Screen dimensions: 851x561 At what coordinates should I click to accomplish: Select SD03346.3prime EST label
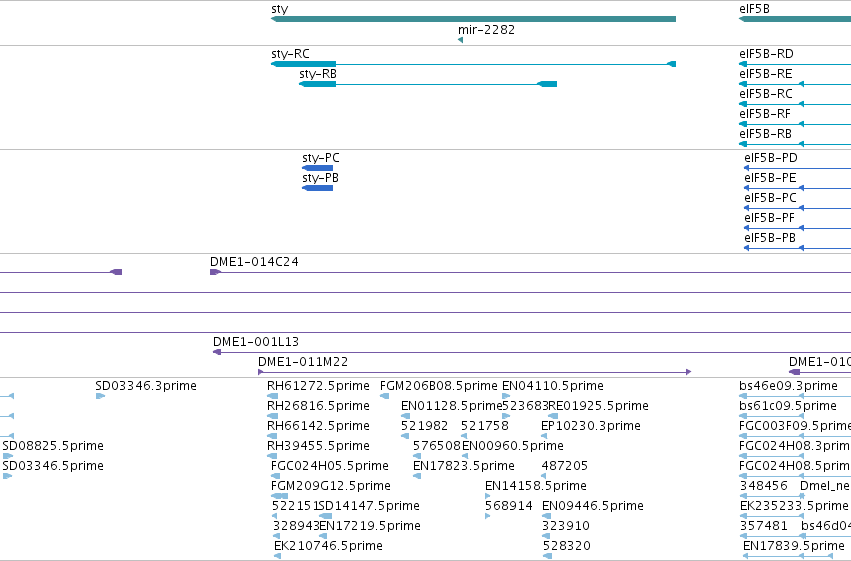click(x=146, y=386)
